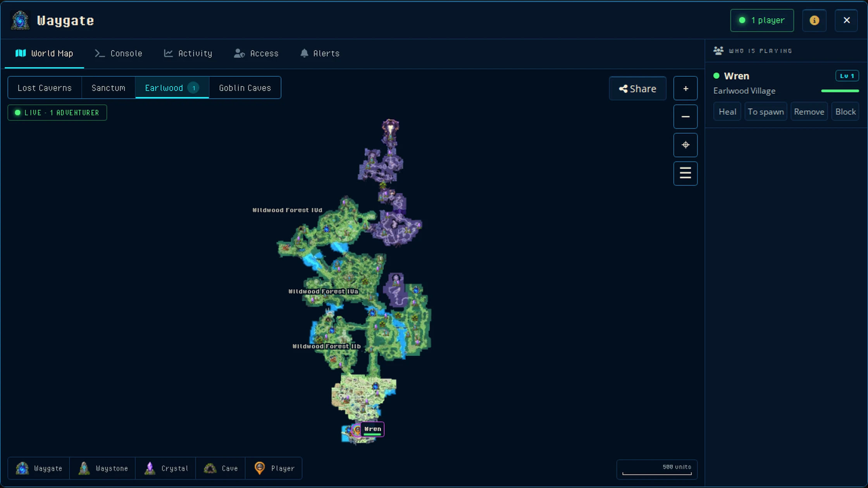The height and width of the screenshot is (488, 868).
Task: Open the Access tab
Action: 256,53
